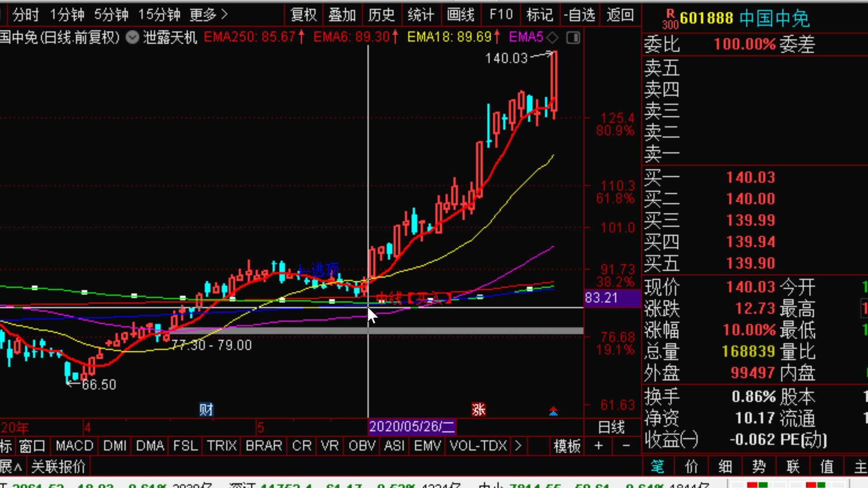Click the blue-red arrow signal marker
Screen dimensions: 868x488
coord(553,411)
